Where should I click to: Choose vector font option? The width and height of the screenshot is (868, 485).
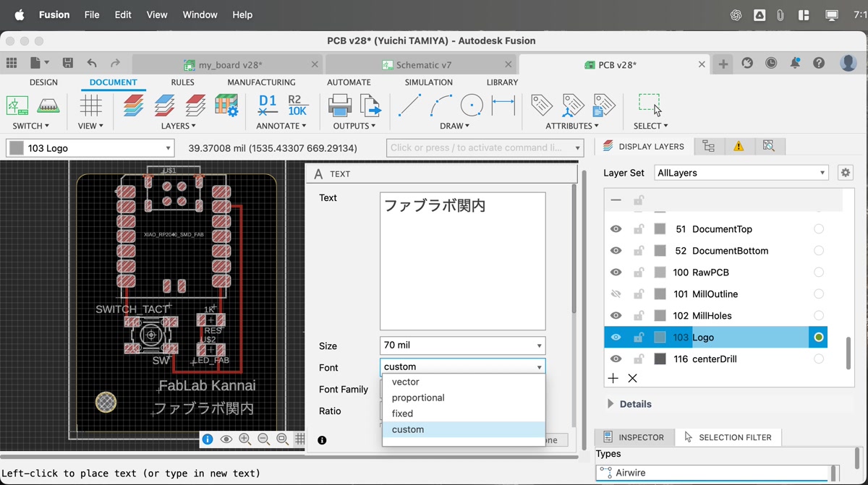click(x=464, y=382)
